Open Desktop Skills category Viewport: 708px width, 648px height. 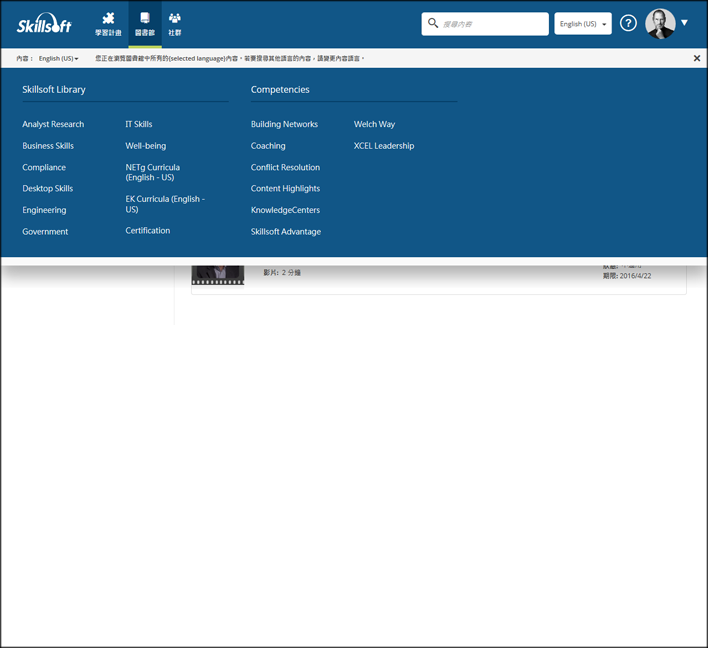(x=47, y=189)
